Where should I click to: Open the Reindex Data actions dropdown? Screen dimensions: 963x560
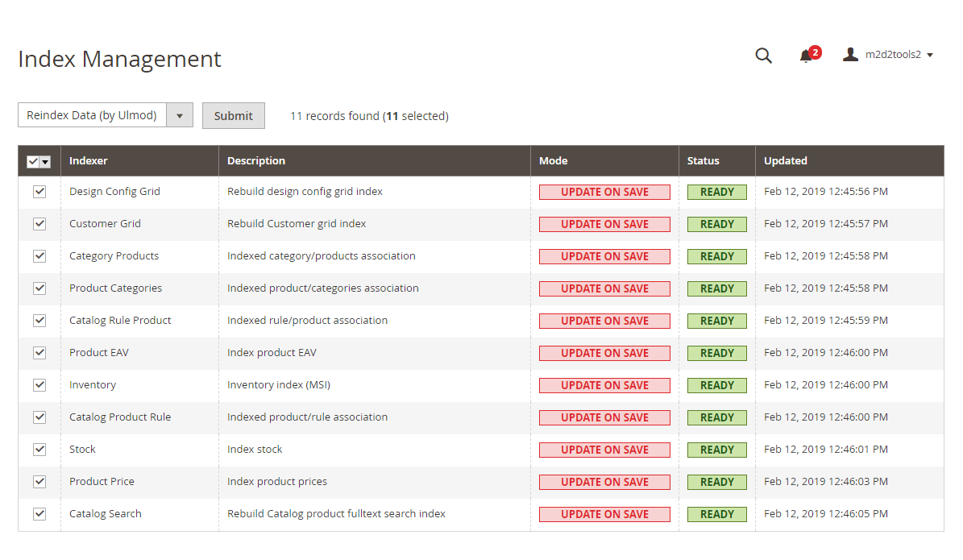106,115
